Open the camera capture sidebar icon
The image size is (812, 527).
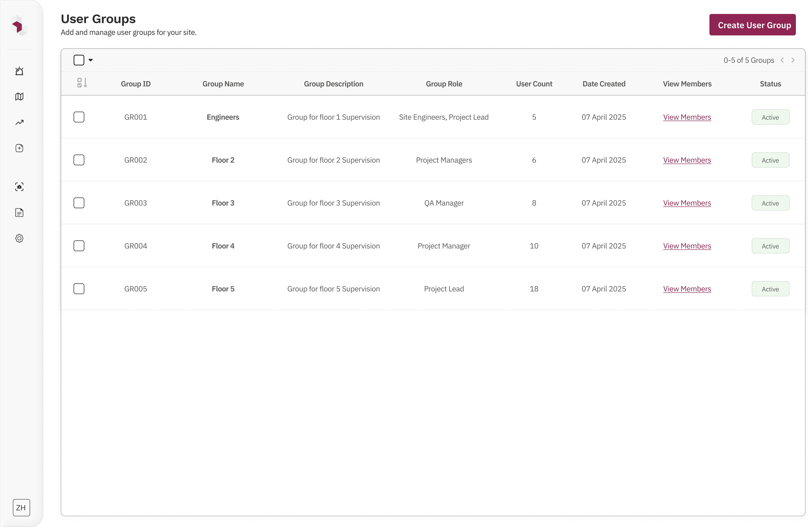[x=19, y=187]
